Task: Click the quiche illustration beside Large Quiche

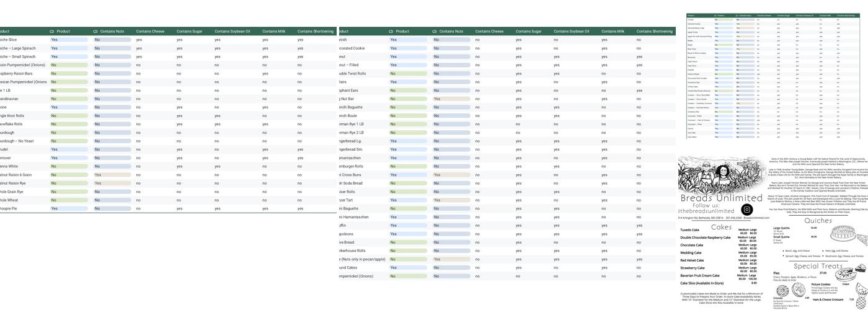Action: coord(843,234)
